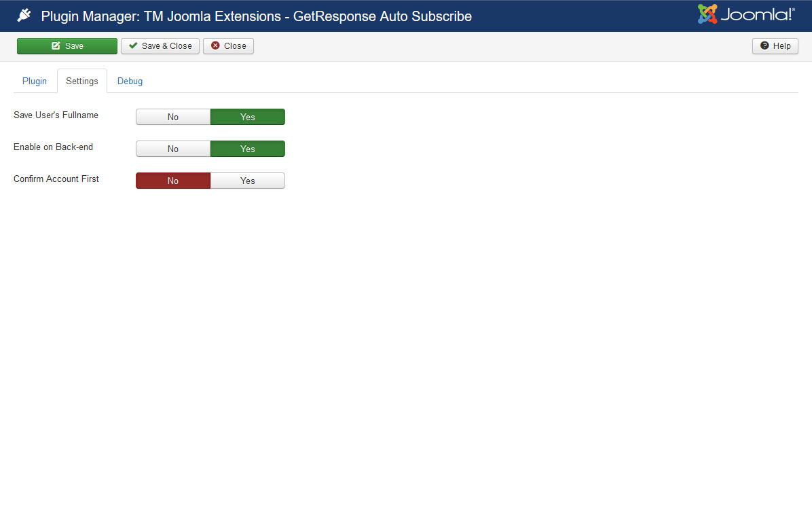
Task: Set Confirm Account First to No
Action: coord(173,181)
